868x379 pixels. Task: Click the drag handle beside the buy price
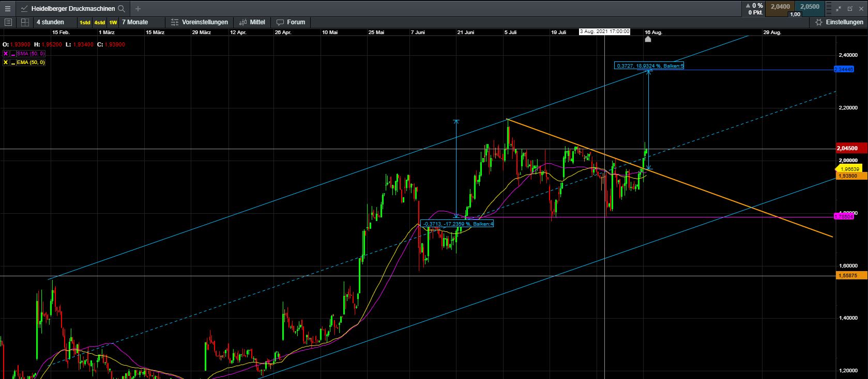coord(828,9)
